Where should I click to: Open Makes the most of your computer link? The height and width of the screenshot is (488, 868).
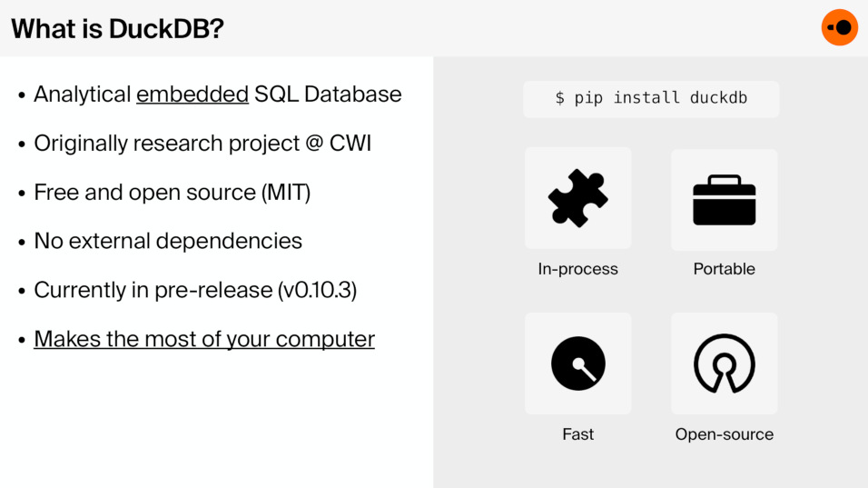204,339
